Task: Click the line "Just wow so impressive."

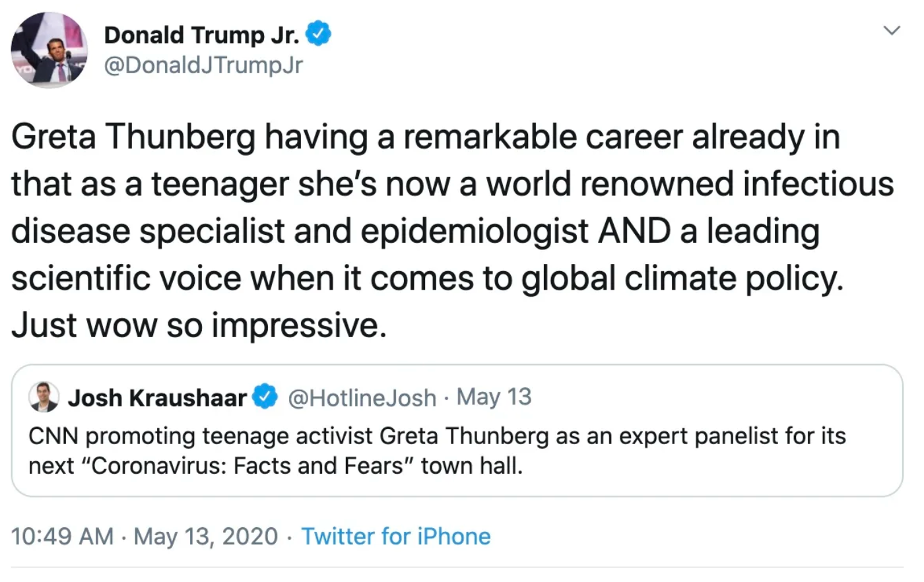Action: 199,325
